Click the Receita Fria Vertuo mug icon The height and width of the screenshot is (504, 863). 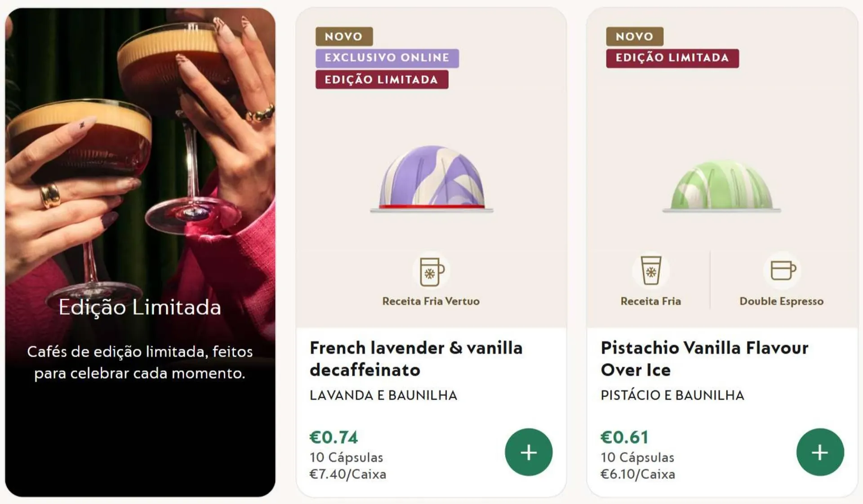431,271
